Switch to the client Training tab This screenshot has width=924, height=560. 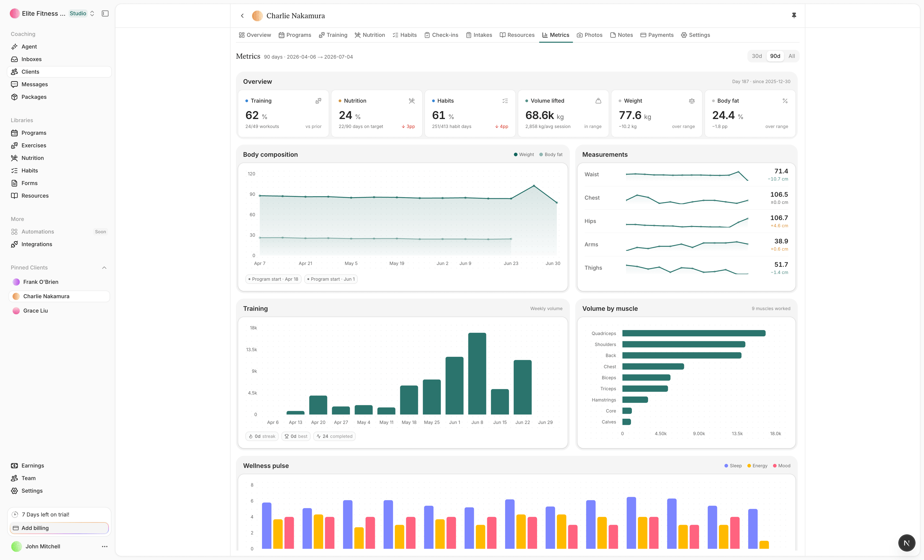[x=333, y=35]
